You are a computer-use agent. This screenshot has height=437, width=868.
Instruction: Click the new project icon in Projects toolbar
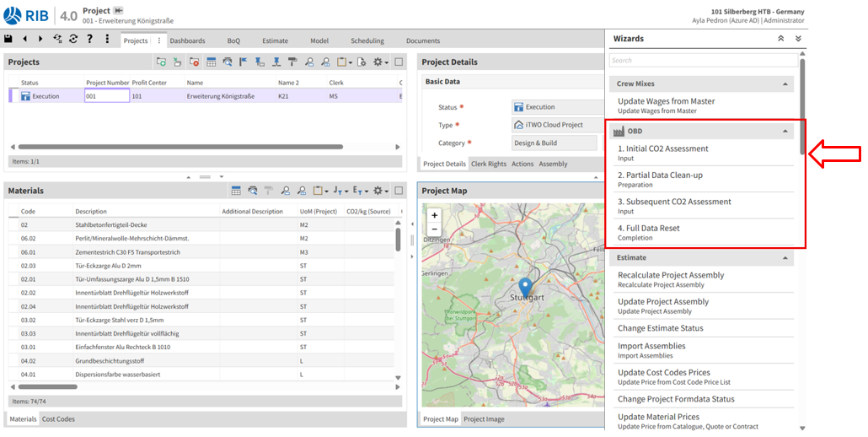(x=161, y=62)
